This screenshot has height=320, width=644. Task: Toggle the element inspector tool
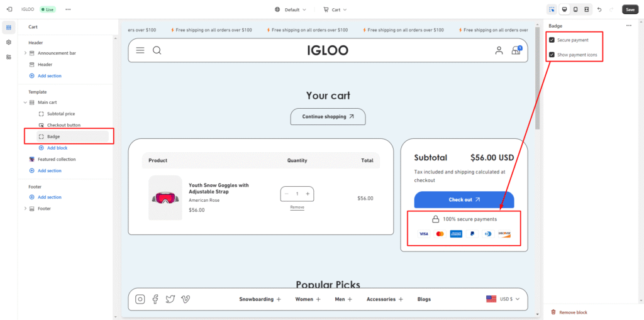552,9
